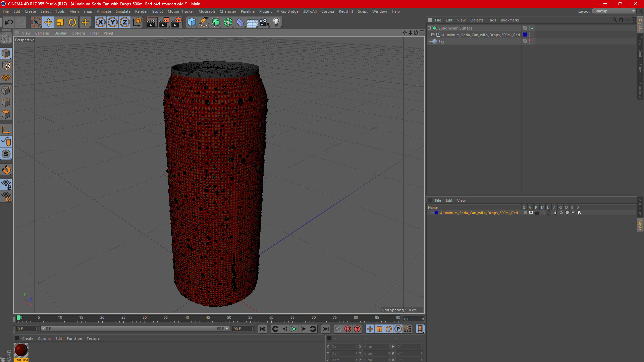This screenshot has width=644, height=362.
Task: Open the material manager Texture menu
Action: [x=93, y=339]
